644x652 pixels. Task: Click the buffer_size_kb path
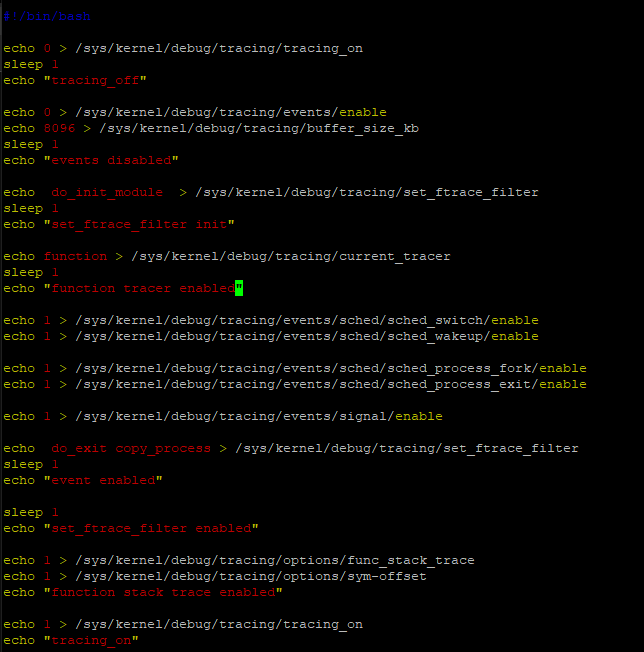click(259, 128)
